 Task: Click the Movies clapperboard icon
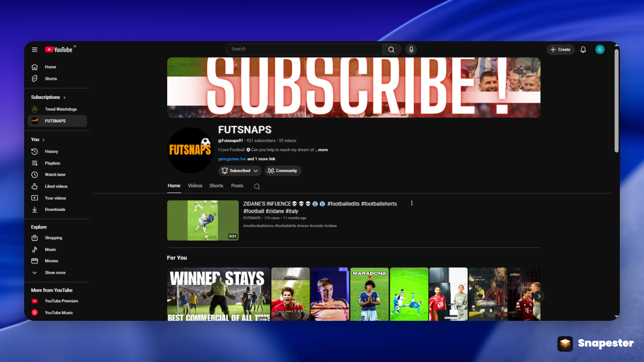[x=34, y=261]
